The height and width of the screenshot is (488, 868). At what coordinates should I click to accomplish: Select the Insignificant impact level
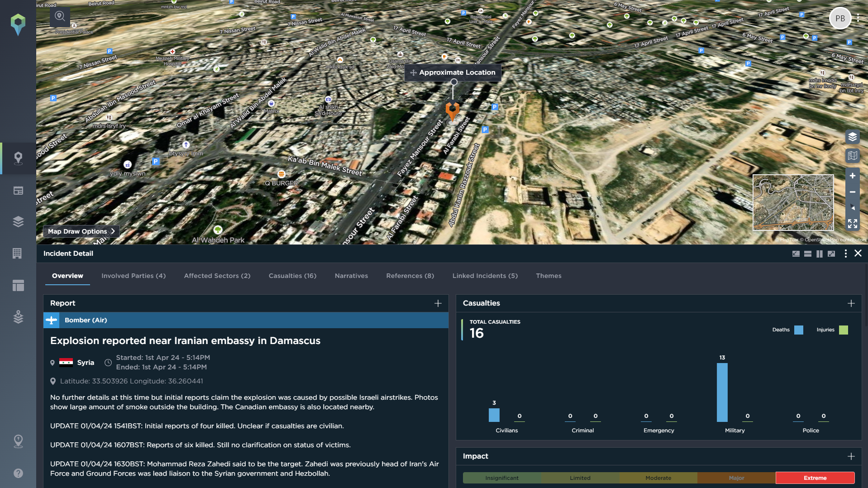click(x=502, y=478)
